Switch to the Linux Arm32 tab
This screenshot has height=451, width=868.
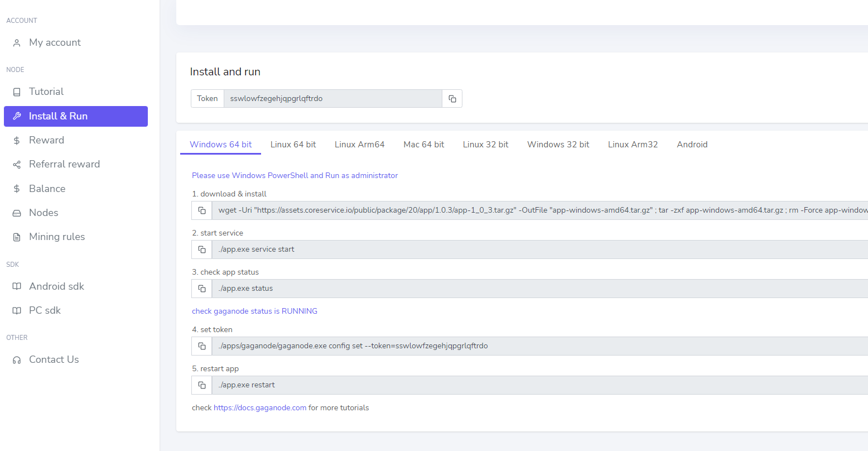click(x=633, y=145)
